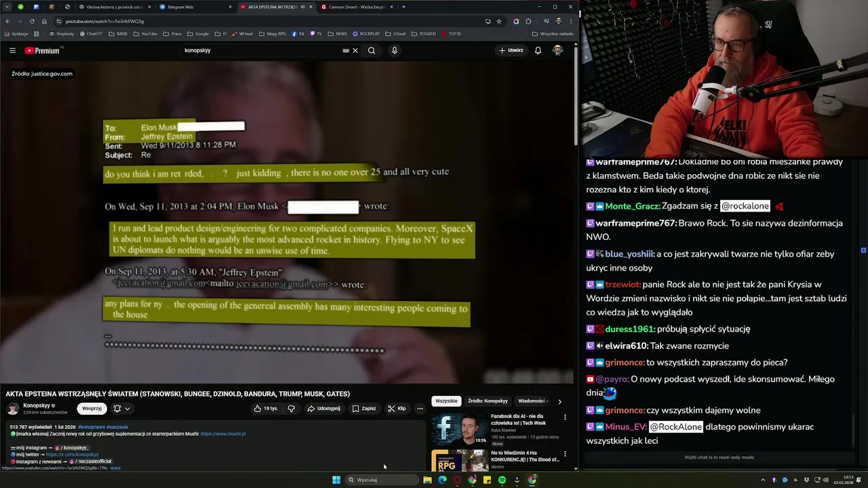Open the YouTube bookmarks folder

(x=145, y=33)
